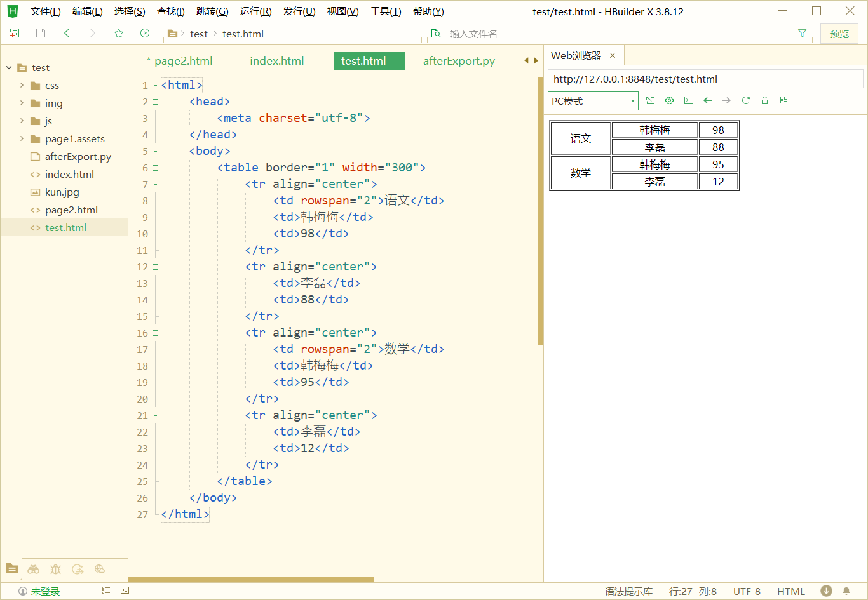Click the star bookmark icon
The height and width of the screenshot is (600, 868).
click(119, 34)
